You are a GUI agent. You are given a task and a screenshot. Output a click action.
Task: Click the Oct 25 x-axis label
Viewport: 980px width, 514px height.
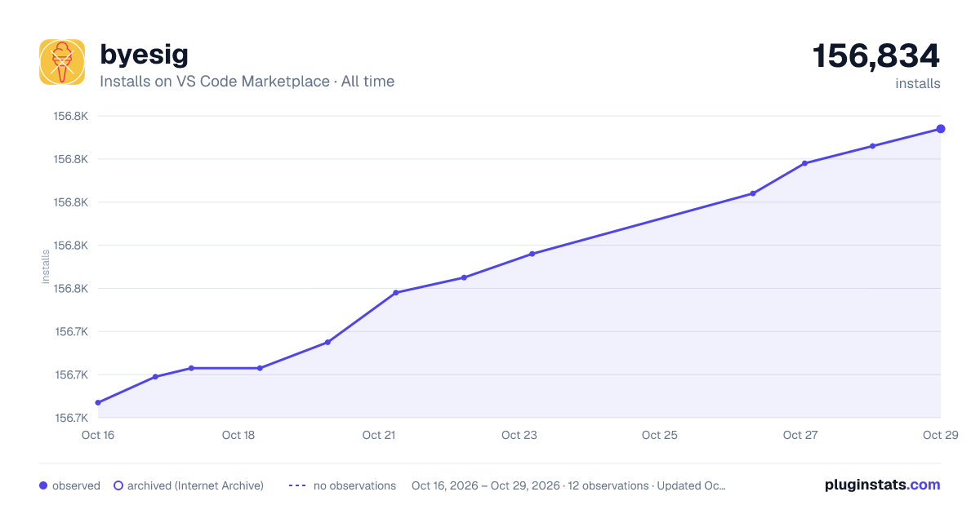(x=660, y=435)
